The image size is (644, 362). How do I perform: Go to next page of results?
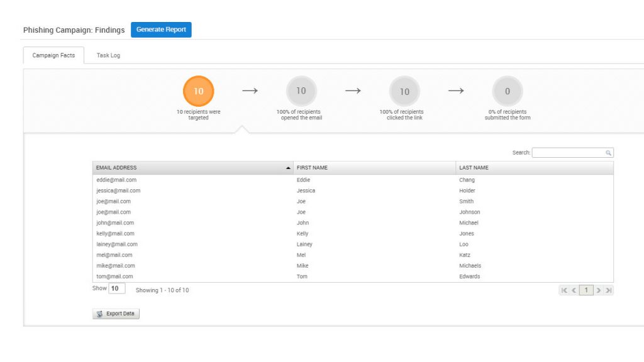point(599,290)
